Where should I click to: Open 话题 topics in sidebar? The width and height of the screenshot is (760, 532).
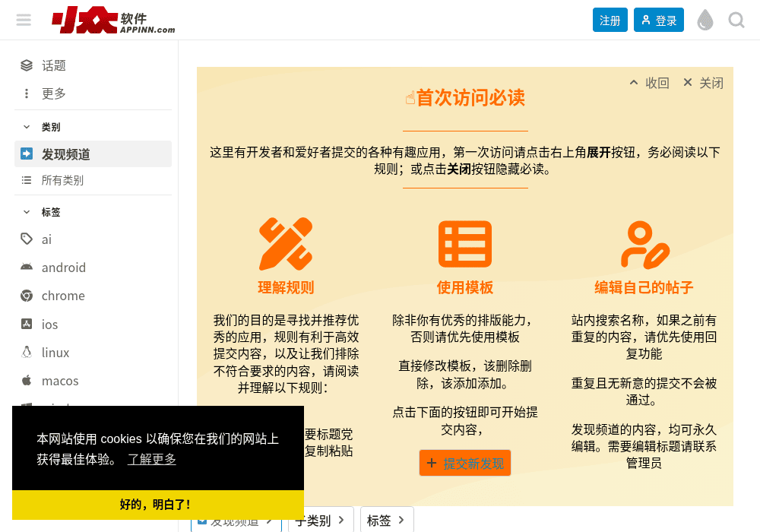pyautogui.click(x=93, y=65)
